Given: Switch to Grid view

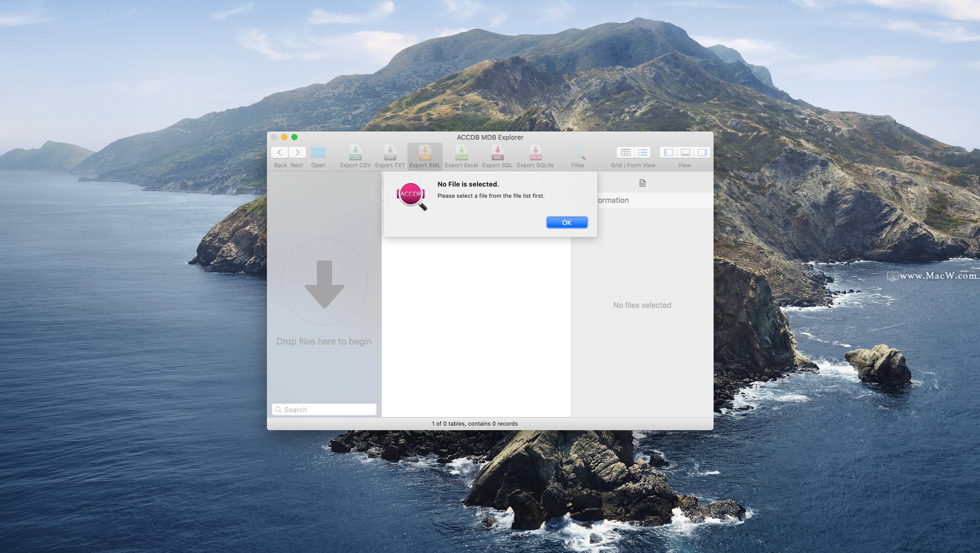Looking at the screenshot, I should [625, 152].
